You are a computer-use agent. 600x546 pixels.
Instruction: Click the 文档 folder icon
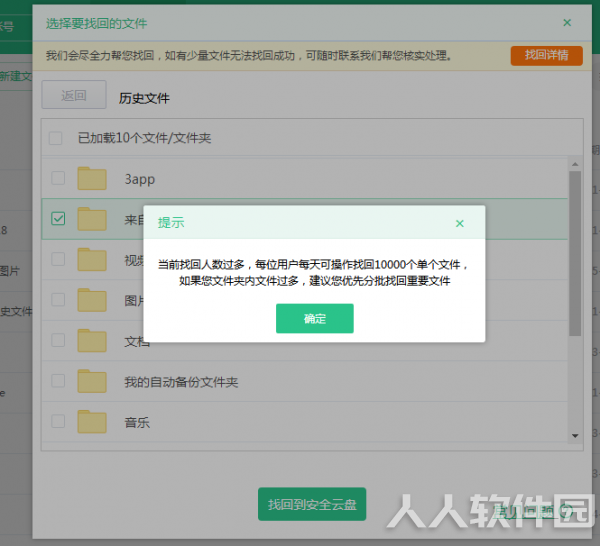(92, 341)
